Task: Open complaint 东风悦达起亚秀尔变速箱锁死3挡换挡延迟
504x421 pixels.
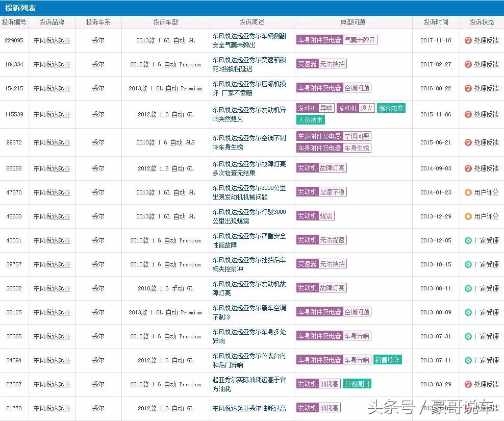Action: click(249, 64)
